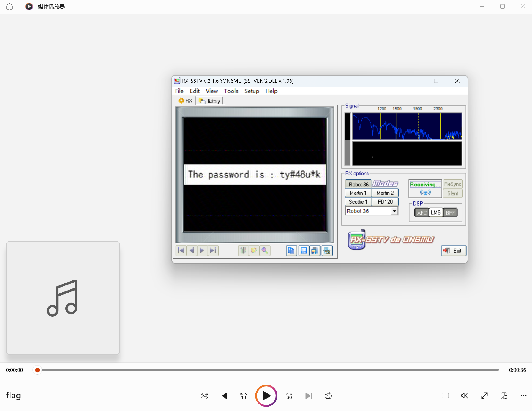Show the next received image
The image size is (532, 411).
click(x=202, y=250)
